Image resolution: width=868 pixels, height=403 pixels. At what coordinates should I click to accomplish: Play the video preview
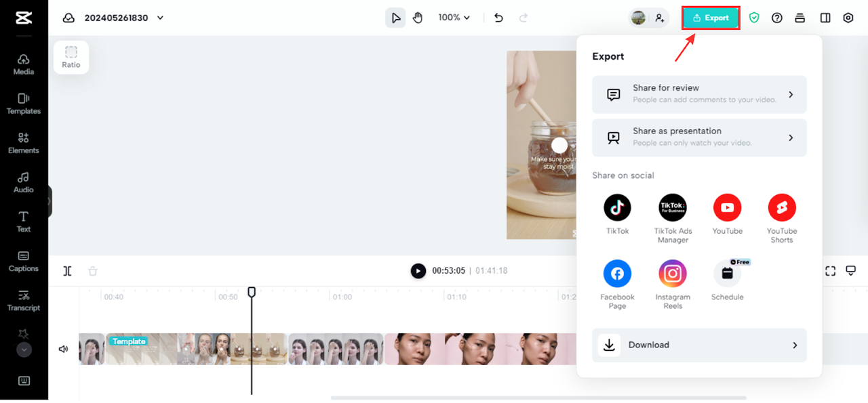tap(418, 271)
